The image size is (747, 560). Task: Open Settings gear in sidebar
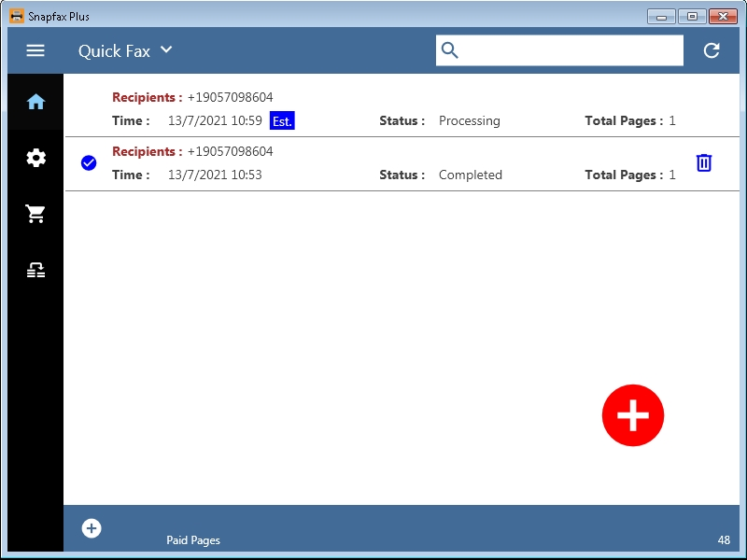tap(35, 158)
